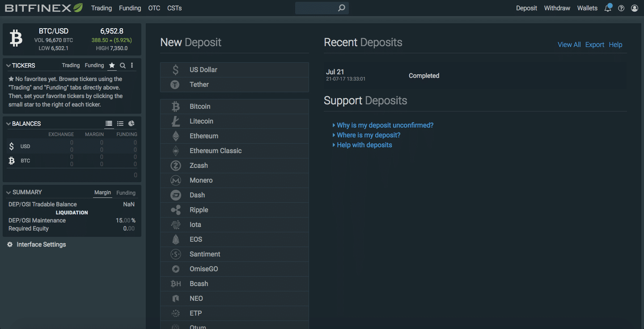Open the Funding menu

coord(130,8)
